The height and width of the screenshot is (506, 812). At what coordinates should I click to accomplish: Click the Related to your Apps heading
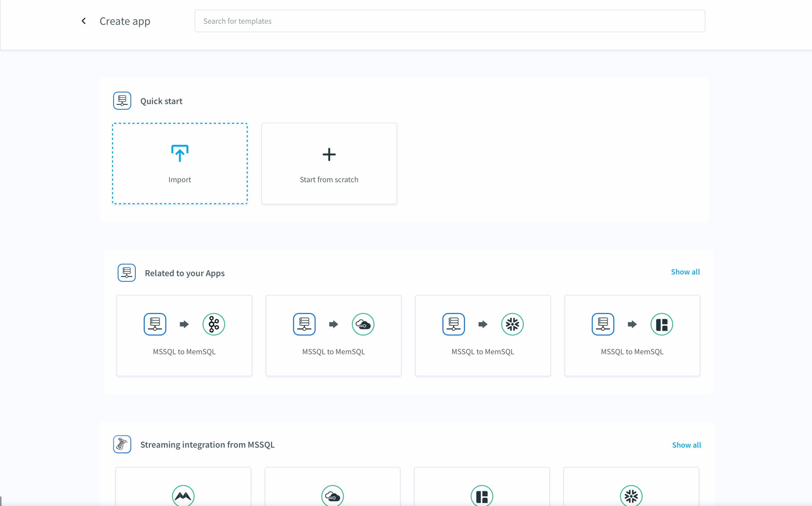point(185,273)
